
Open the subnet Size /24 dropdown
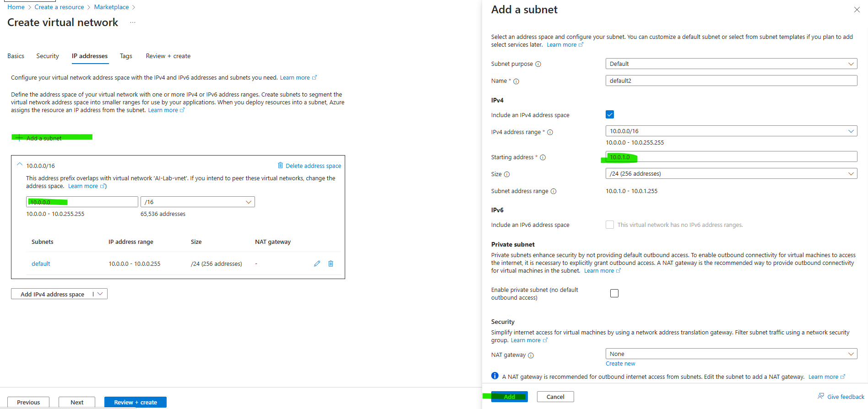[x=731, y=174]
